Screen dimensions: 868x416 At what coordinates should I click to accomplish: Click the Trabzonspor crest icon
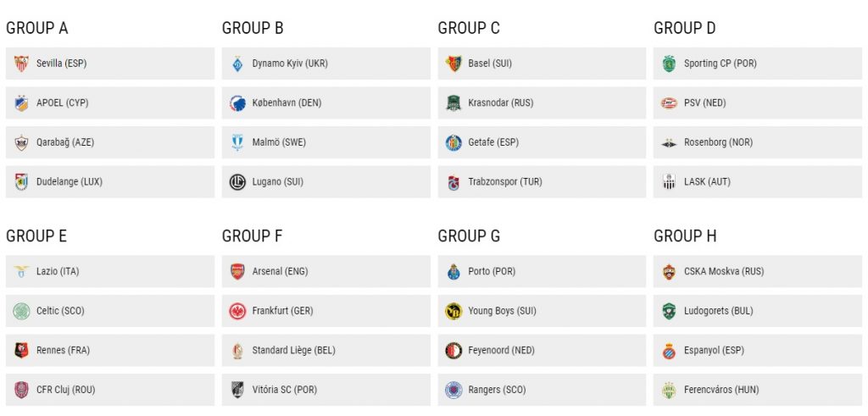453,182
